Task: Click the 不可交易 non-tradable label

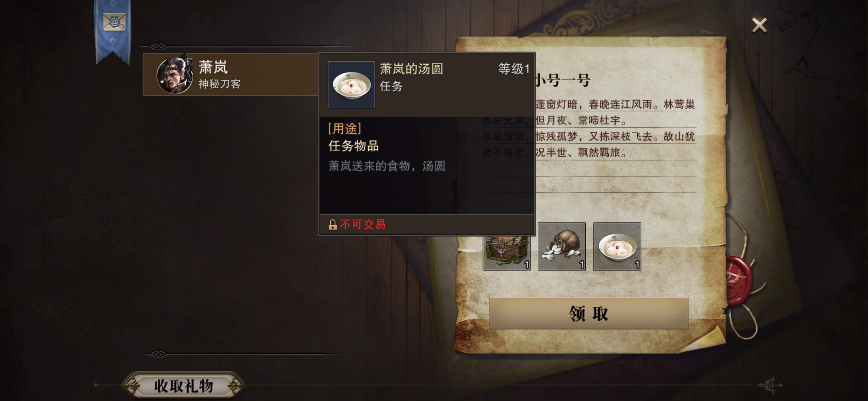Action: [363, 224]
